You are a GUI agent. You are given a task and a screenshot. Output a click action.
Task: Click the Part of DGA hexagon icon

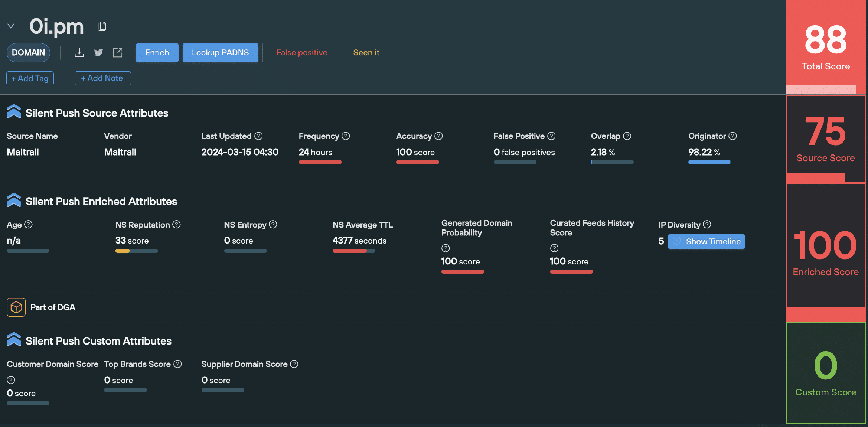[16, 307]
